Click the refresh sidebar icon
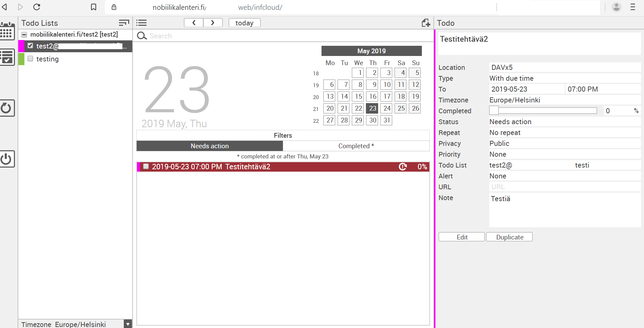 point(7,108)
